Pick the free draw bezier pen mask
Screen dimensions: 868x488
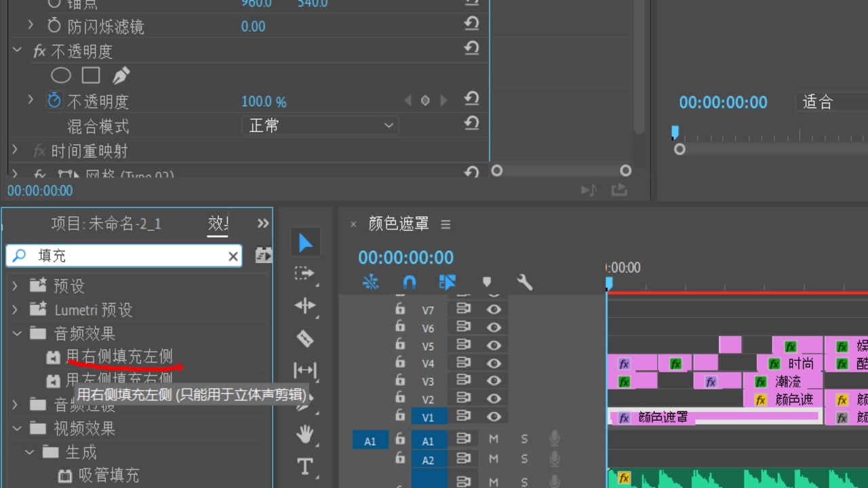(x=121, y=75)
